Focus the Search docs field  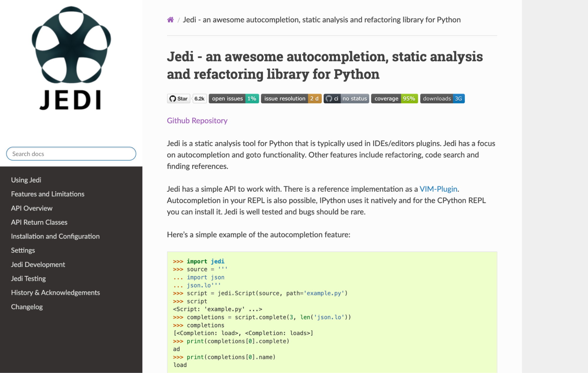click(71, 154)
